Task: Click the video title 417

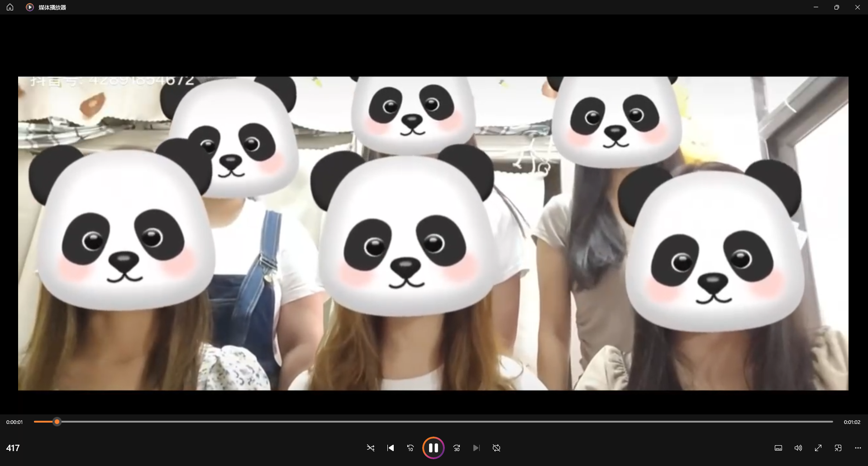Action: tap(13, 448)
